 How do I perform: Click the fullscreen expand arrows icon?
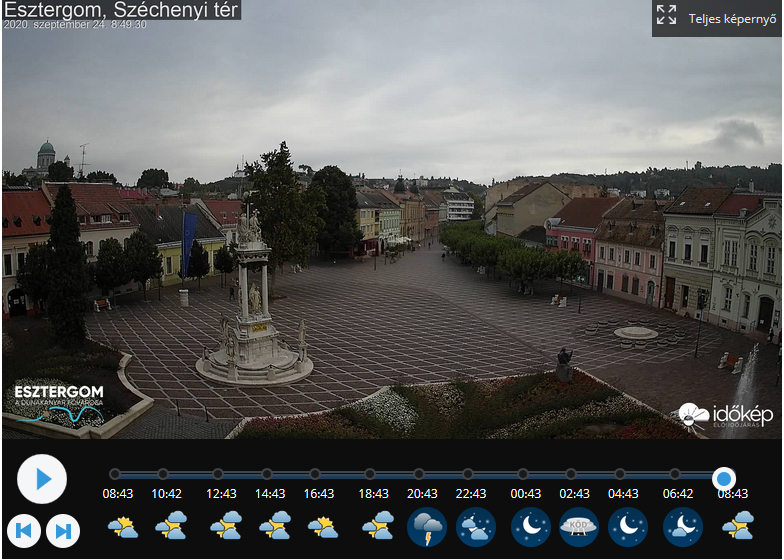point(666,15)
